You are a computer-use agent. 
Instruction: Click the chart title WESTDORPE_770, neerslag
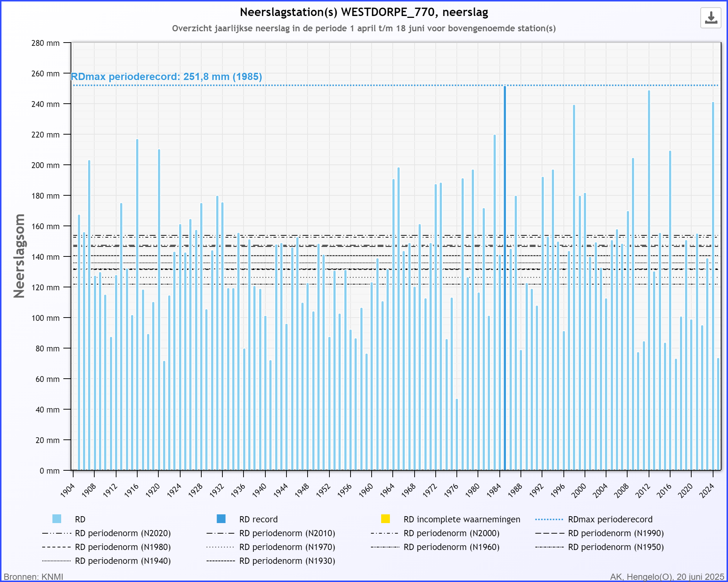pos(364,12)
